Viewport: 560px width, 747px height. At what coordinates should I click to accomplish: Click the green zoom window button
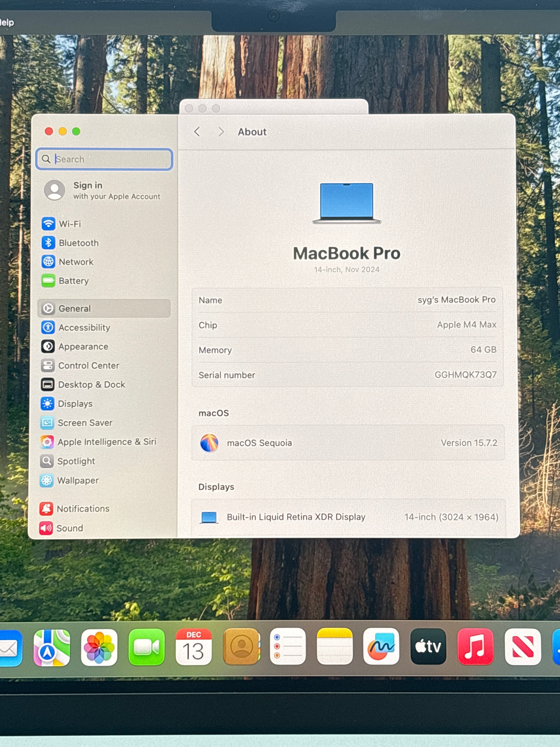point(76,131)
